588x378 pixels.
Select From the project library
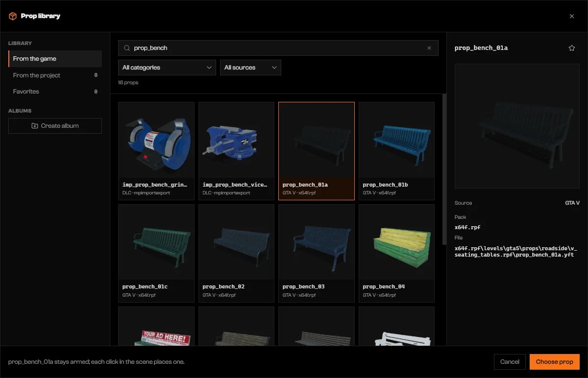pos(55,75)
